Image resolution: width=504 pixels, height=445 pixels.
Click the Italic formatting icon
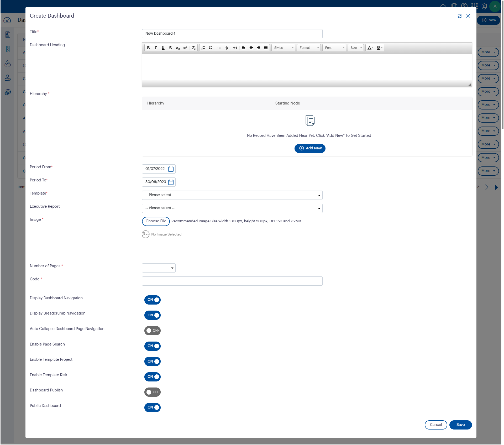click(156, 48)
